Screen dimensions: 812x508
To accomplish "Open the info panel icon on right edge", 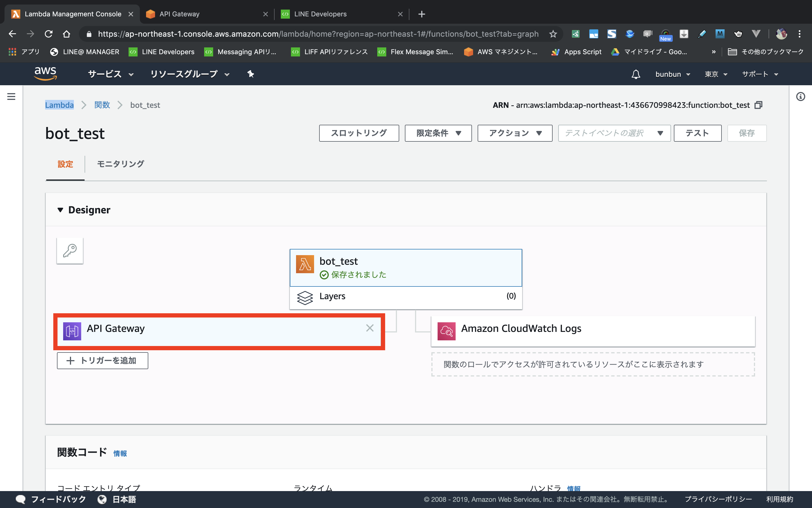I will click(801, 97).
